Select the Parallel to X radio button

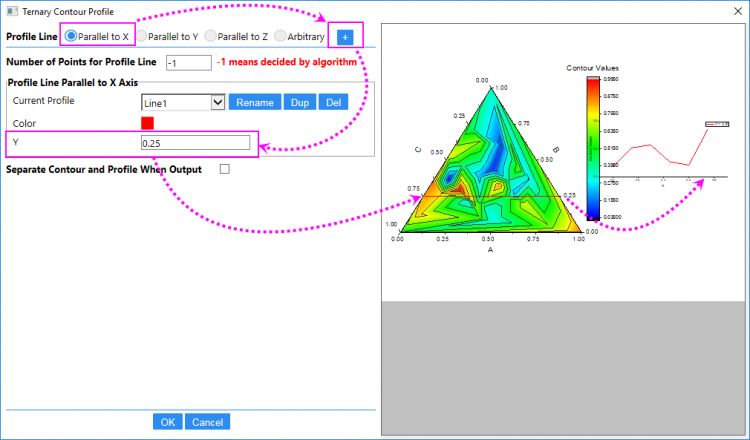click(72, 36)
